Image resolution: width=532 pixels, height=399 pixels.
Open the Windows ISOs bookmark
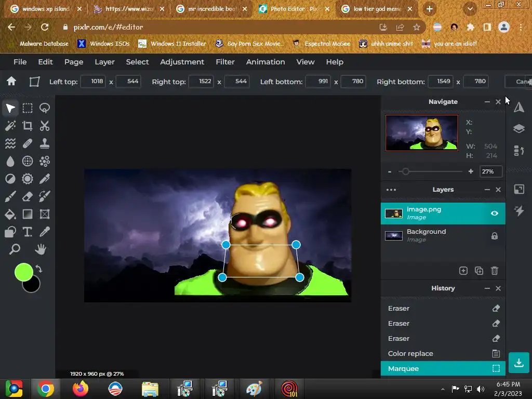[x=103, y=44]
